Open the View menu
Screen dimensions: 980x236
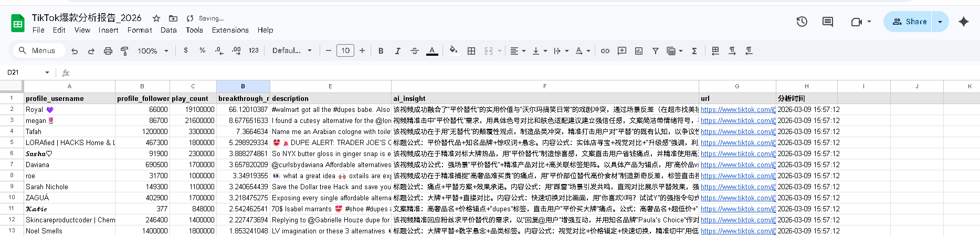pos(82,30)
